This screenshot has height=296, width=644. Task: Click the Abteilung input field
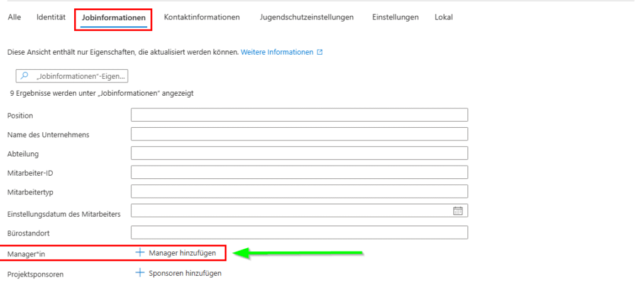point(299,153)
